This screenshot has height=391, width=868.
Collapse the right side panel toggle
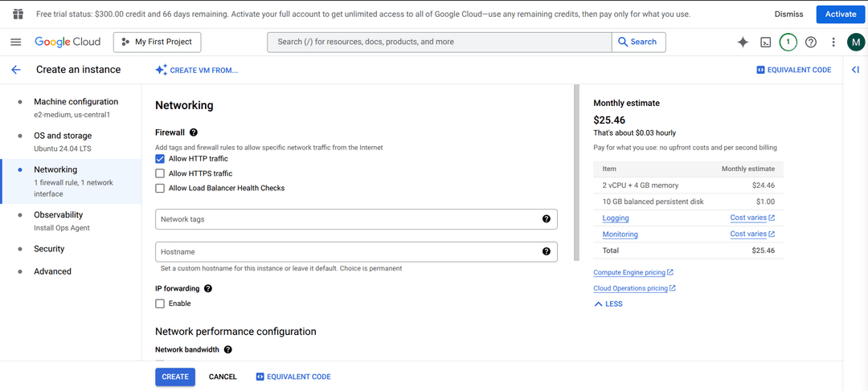click(855, 70)
